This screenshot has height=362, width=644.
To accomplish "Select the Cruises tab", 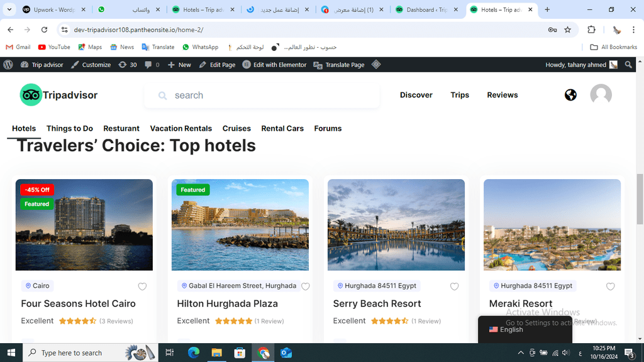I will 236,128.
